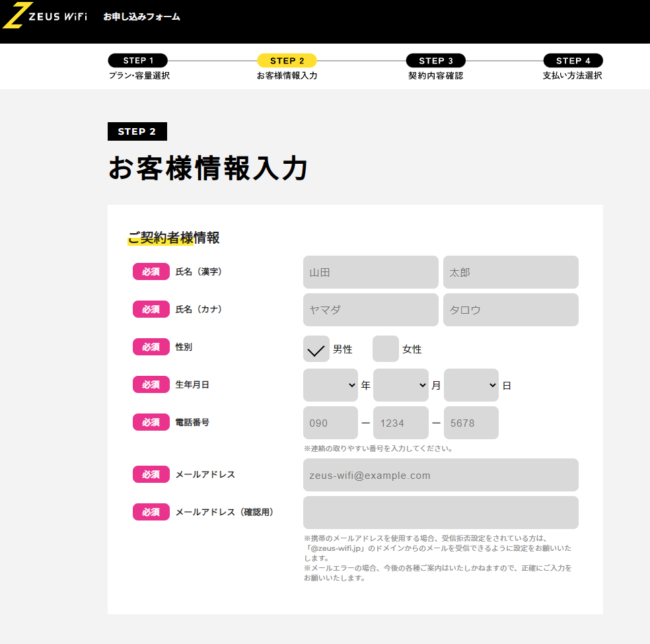Image resolution: width=650 pixels, height=644 pixels.
Task: Click the first phone number field 090
Action: click(x=330, y=423)
